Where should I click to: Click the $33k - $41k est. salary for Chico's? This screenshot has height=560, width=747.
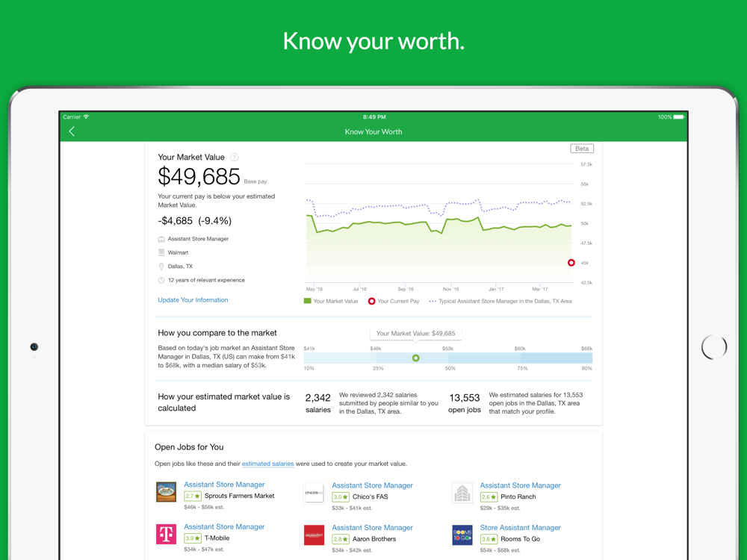coord(352,508)
